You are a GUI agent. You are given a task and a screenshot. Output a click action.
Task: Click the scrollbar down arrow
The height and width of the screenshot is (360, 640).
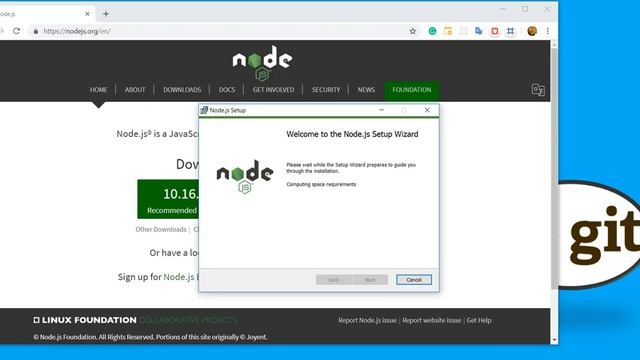click(x=554, y=340)
